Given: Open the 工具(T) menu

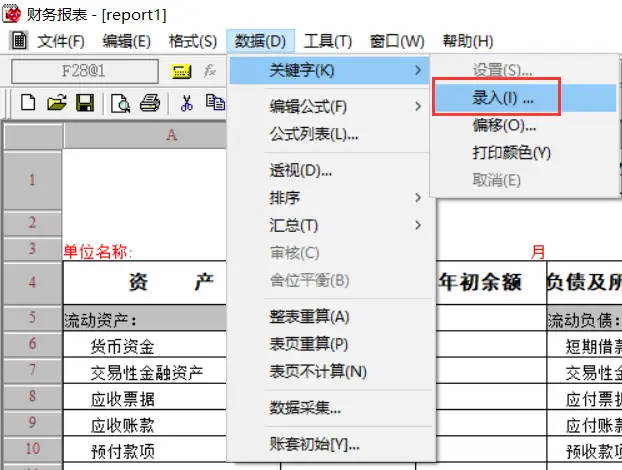Looking at the screenshot, I should (x=328, y=41).
